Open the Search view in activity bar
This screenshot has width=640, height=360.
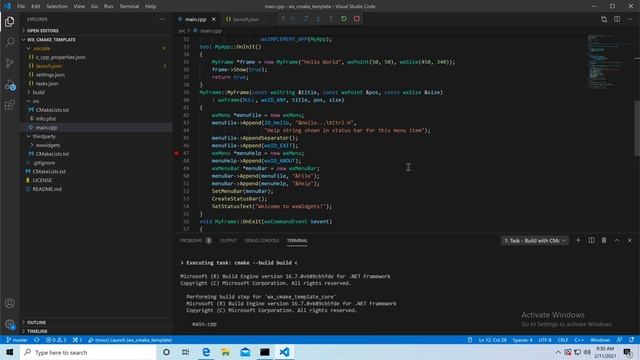coord(9,42)
